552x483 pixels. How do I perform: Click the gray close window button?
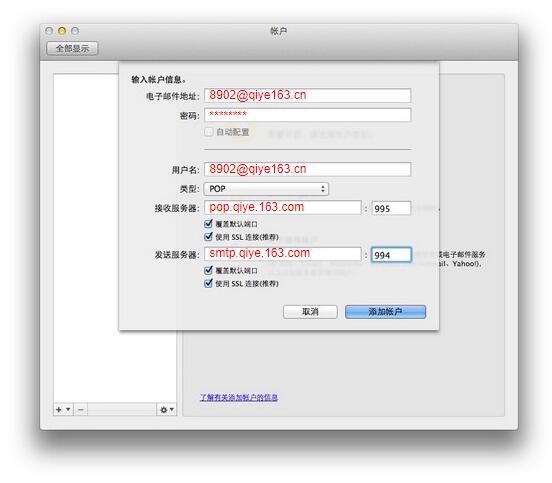tap(49, 31)
